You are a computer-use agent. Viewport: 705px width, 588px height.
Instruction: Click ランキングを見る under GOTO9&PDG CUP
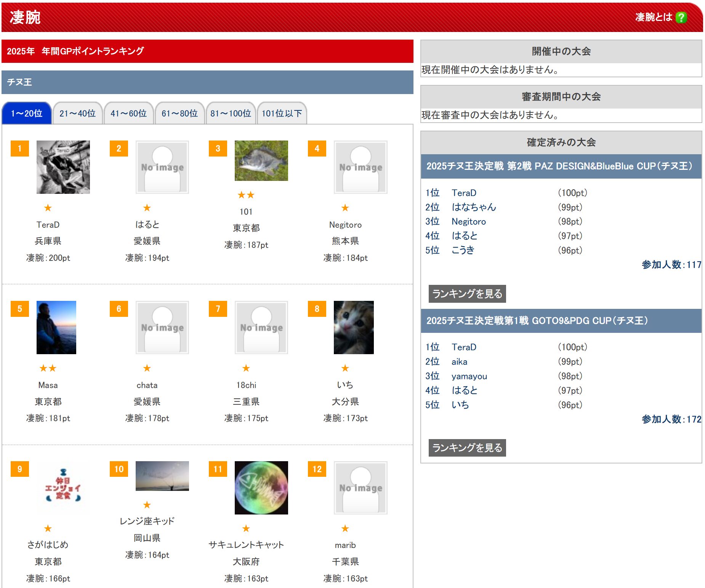coord(467,448)
